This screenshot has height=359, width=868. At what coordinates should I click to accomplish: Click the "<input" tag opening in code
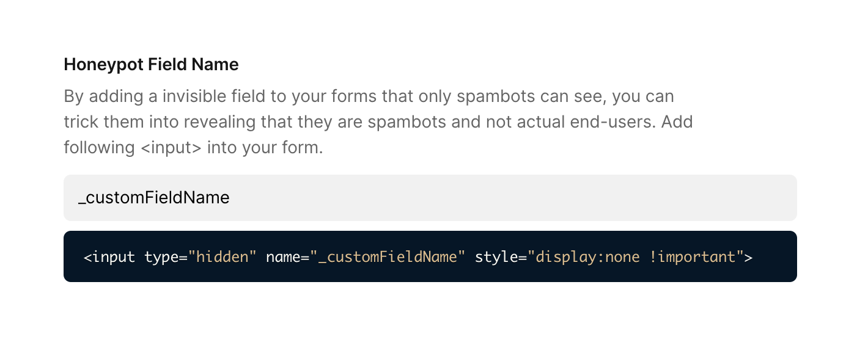click(x=109, y=257)
